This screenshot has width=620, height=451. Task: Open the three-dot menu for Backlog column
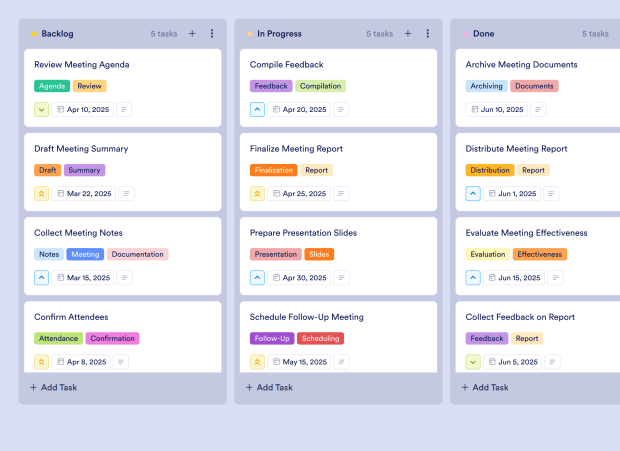[x=212, y=33]
